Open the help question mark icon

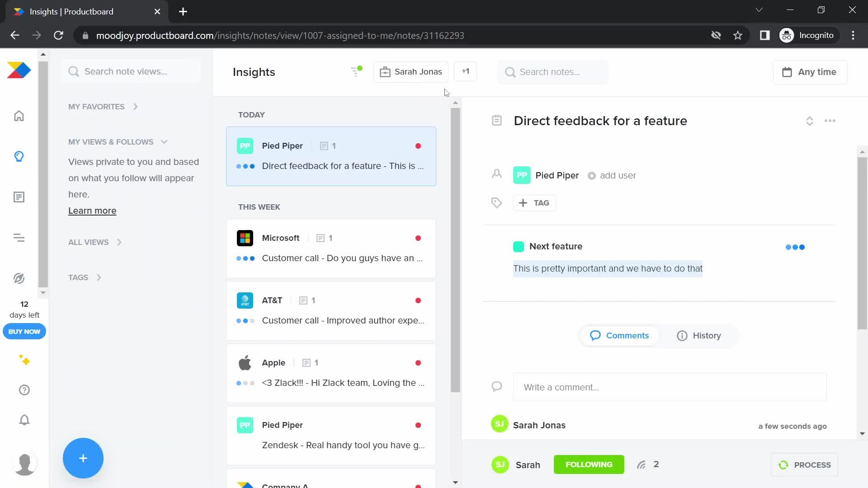click(x=24, y=390)
